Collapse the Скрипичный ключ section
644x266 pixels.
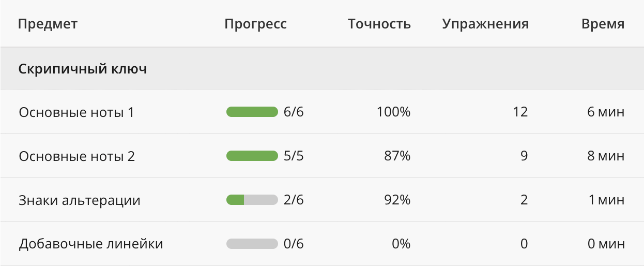[x=83, y=69]
